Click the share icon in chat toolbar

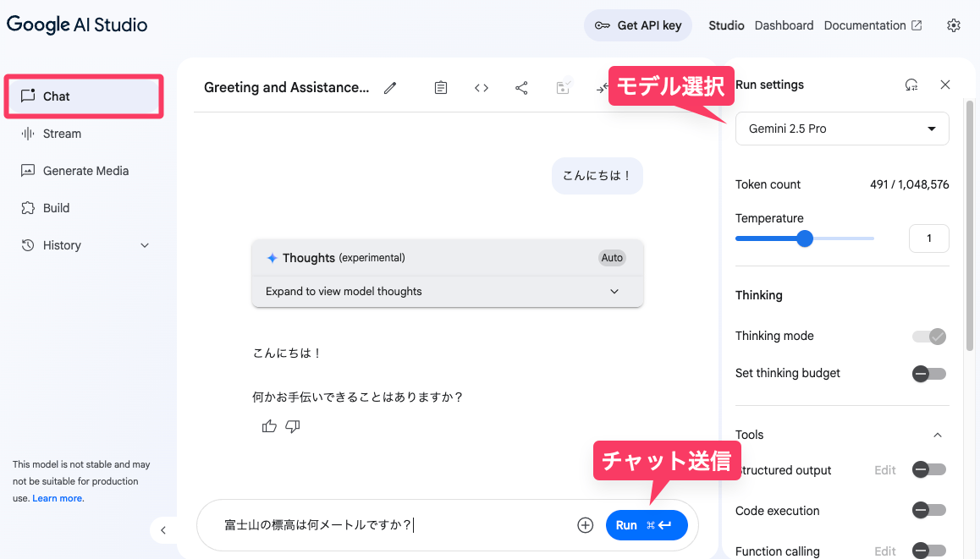click(521, 88)
